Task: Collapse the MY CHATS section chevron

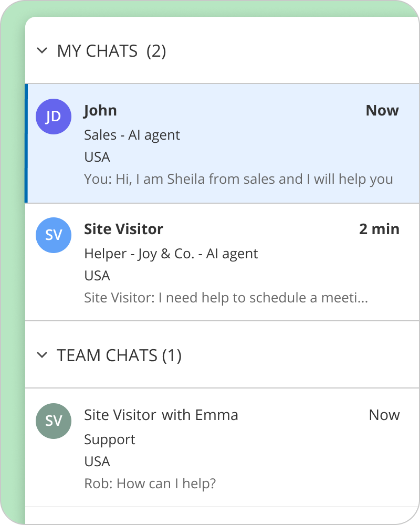Action: pos(41,51)
